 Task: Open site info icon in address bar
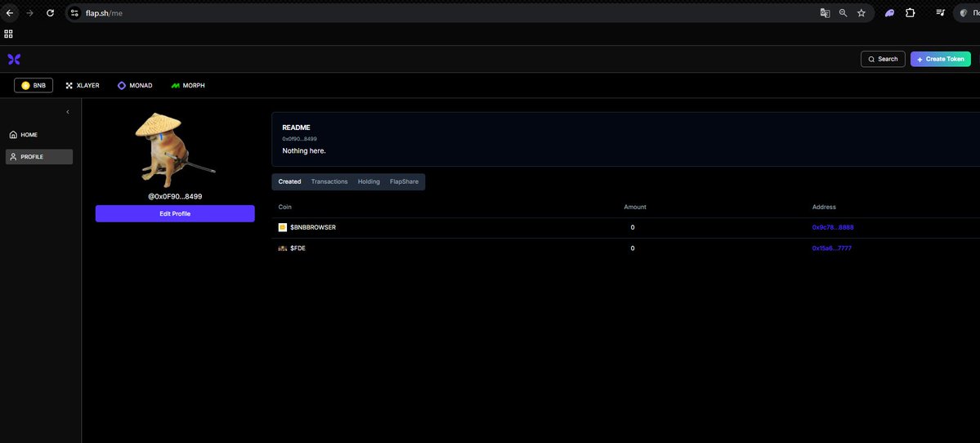pyautogui.click(x=74, y=12)
